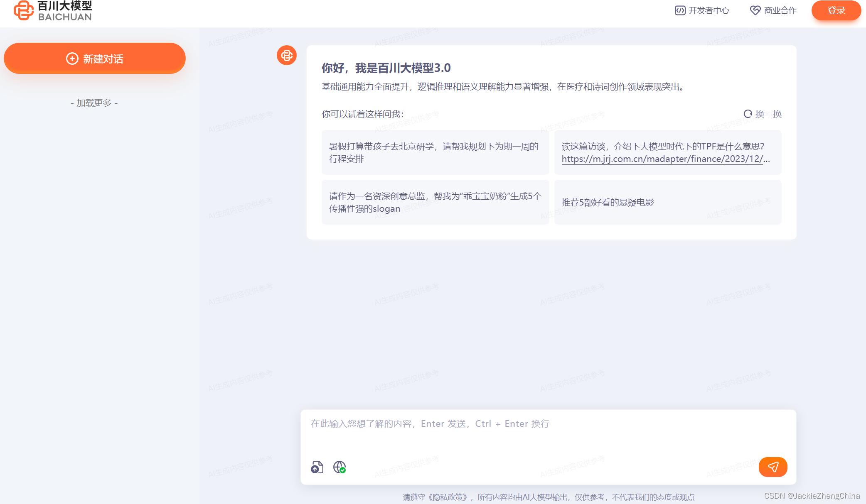
Task: Open 商业合作 menu item
Action: pyautogui.click(x=780, y=10)
